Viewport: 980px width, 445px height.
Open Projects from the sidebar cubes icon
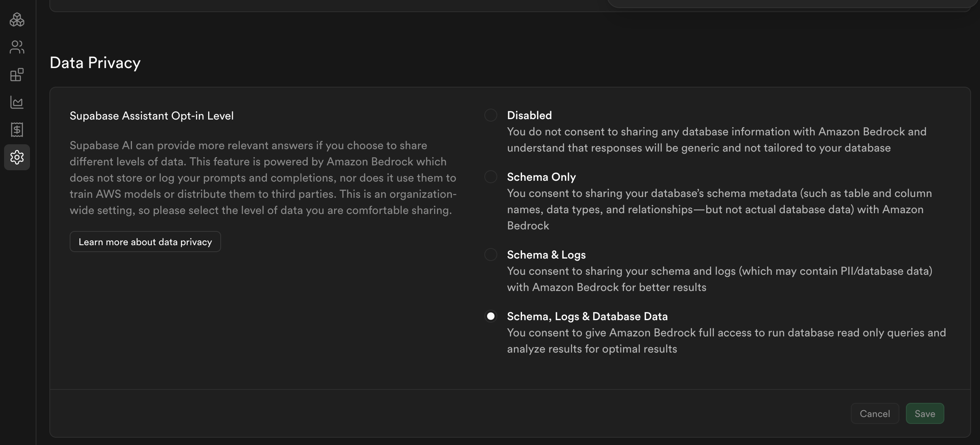tap(17, 19)
